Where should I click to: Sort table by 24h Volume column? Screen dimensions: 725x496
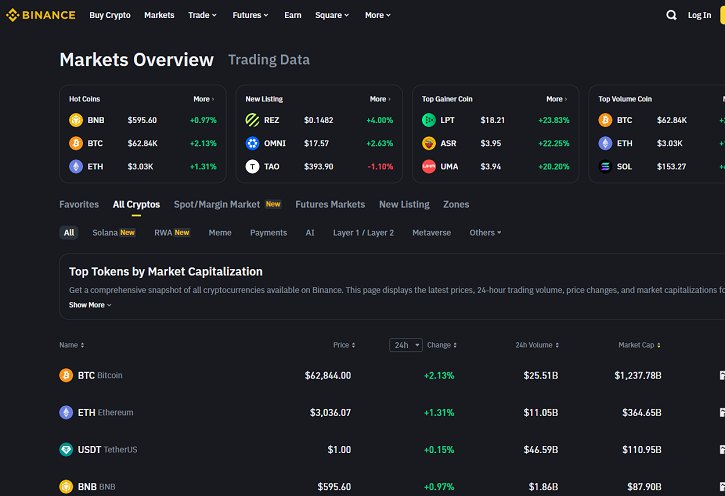[x=537, y=345]
